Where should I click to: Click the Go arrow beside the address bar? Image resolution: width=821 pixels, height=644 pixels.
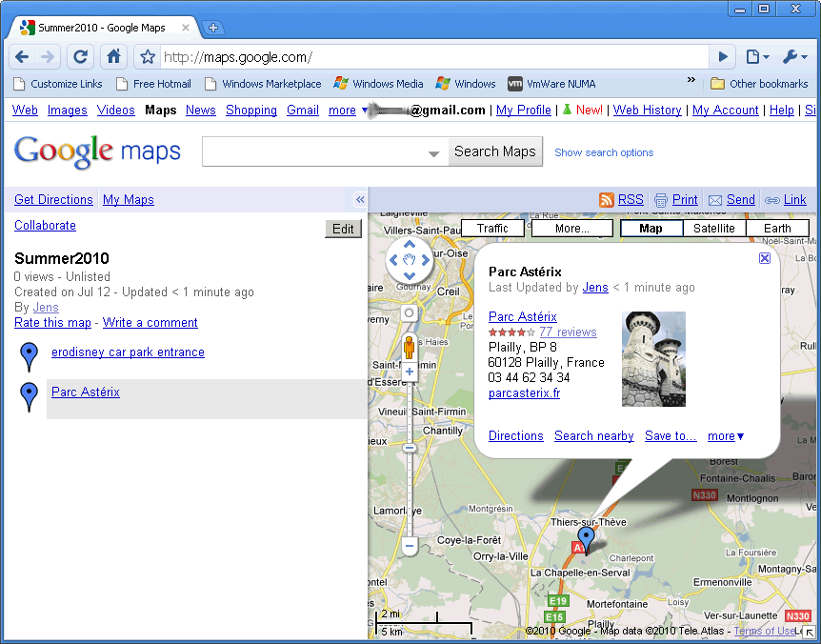723,56
